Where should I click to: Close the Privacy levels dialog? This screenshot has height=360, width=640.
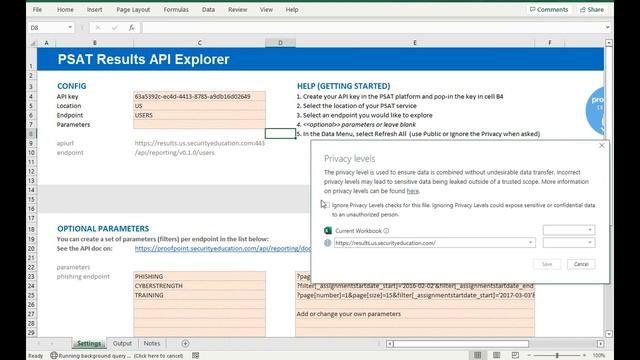tap(602, 145)
